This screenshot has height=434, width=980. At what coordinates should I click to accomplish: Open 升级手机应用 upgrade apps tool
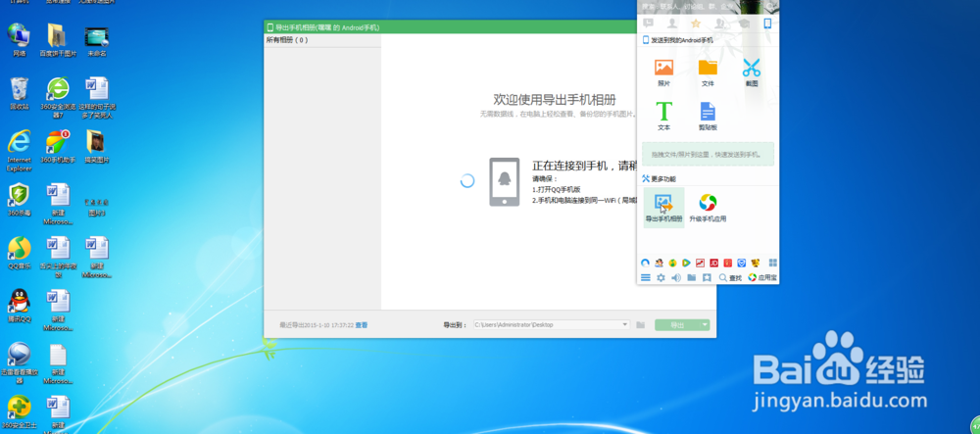(x=708, y=208)
